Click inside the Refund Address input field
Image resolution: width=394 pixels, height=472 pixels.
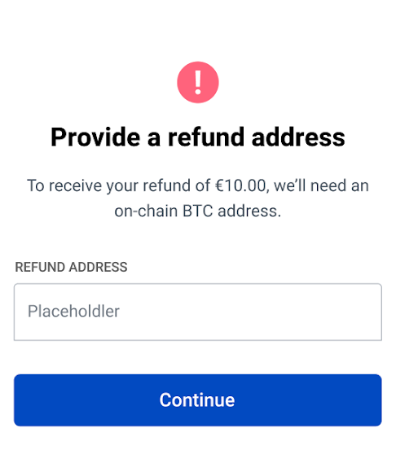[198, 312]
